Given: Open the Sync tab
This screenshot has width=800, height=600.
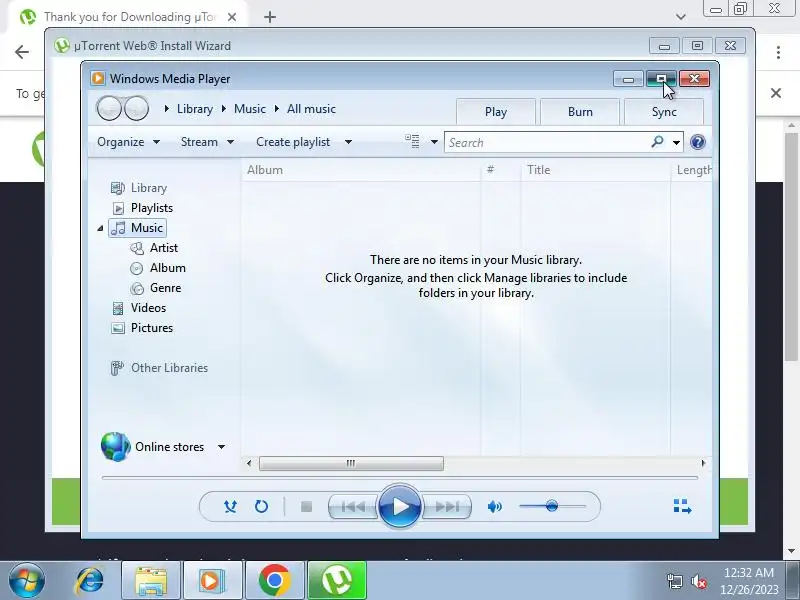Looking at the screenshot, I should (664, 112).
